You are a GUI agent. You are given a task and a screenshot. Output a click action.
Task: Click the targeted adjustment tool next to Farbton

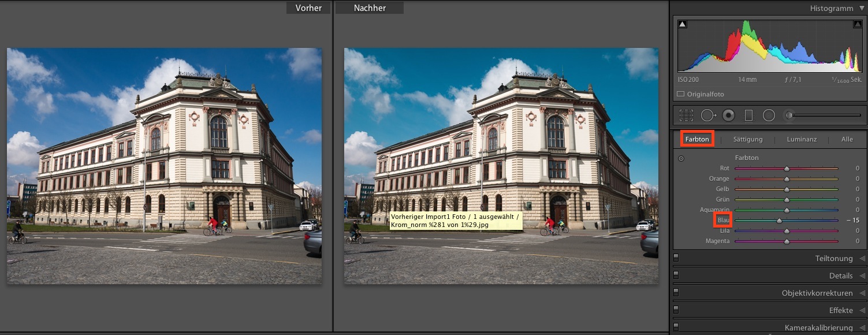(681, 158)
